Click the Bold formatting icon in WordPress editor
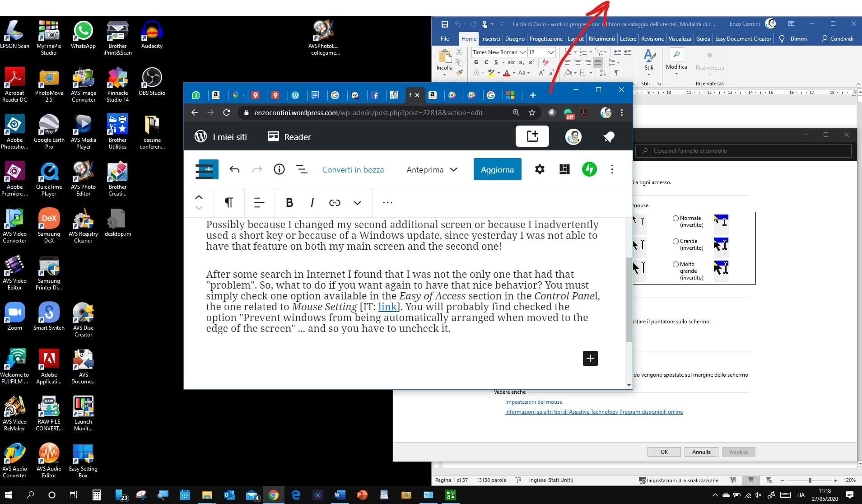Viewport: 862px width, 504px height. click(x=289, y=203)
